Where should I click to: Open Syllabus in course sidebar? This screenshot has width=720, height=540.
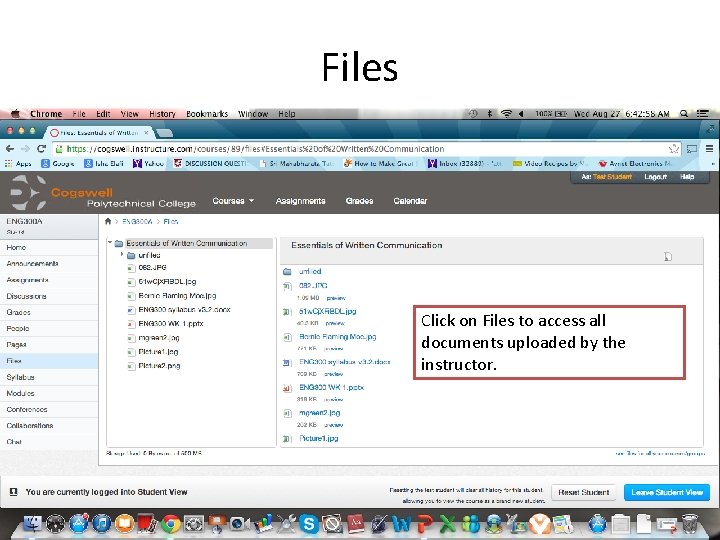pyautogui.click(x=49, y=377)
